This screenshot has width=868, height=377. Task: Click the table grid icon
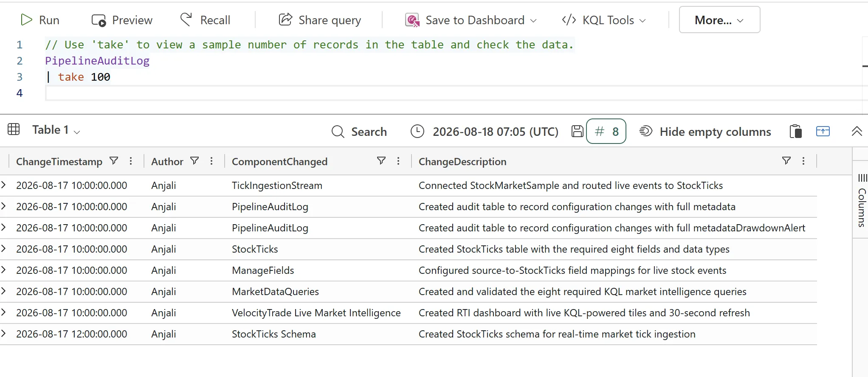(14, 129)
